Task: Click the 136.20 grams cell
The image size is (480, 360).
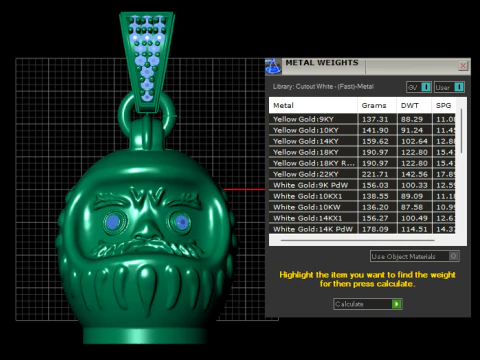Action: 377,207
